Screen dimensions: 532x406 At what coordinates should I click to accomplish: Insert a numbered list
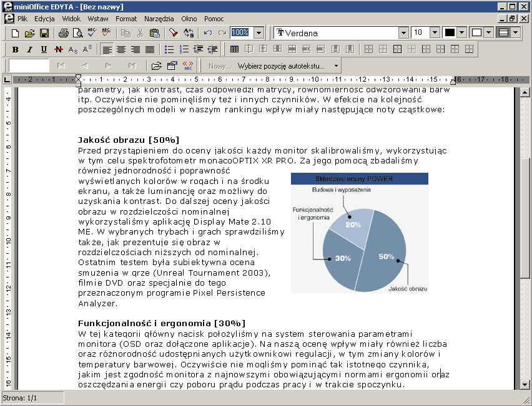click(x=184, y=49)
